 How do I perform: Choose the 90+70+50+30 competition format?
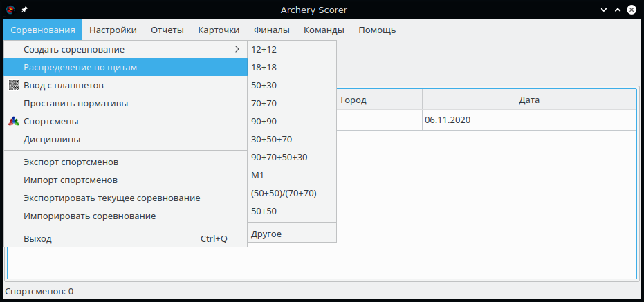point(279,158)
